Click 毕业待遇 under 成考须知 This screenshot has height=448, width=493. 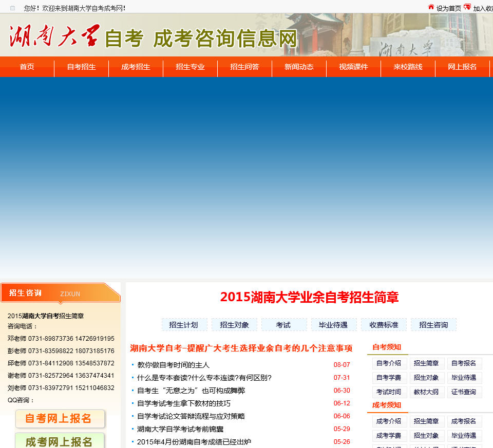[464, 436]
